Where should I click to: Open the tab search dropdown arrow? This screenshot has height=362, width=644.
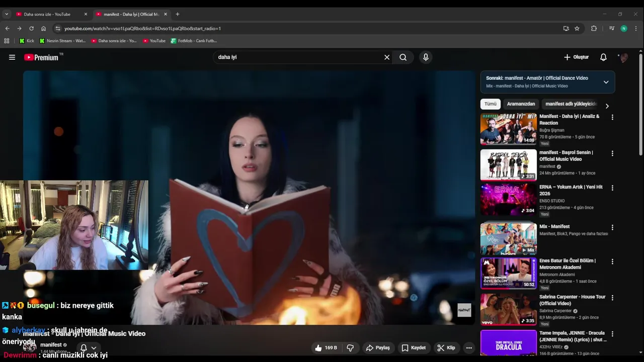(x=7, y=14)
